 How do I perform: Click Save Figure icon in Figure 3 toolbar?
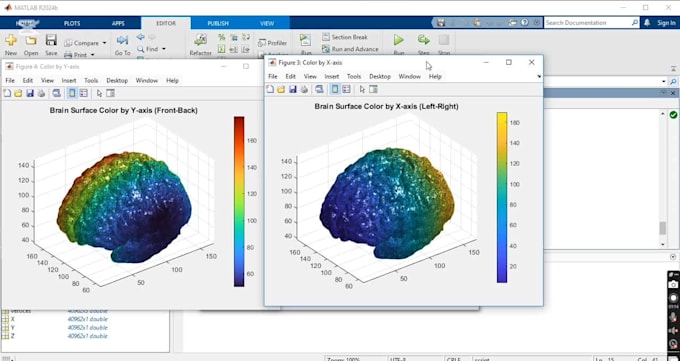point(293,89)
